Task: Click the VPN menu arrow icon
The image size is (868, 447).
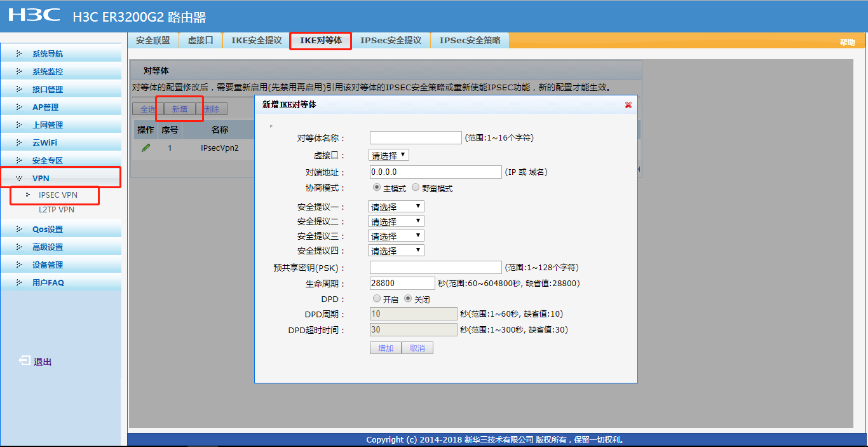Action: pyautogui.click(x=18, y=178)
